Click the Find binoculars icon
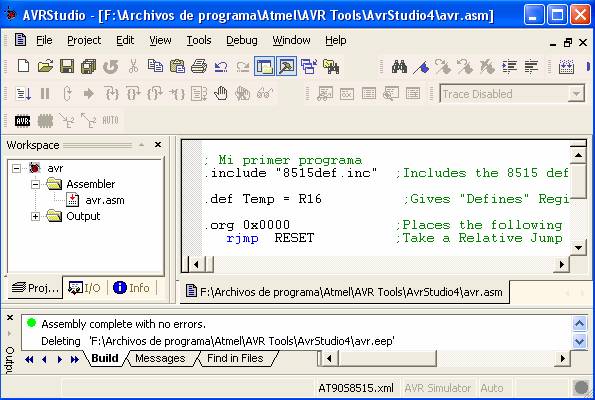595x400 pixels. click(399, 67)
